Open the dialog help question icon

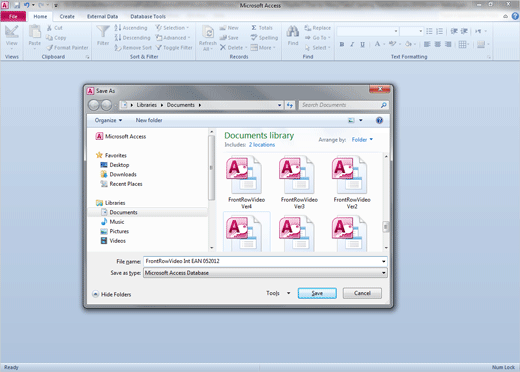[379, 120]
